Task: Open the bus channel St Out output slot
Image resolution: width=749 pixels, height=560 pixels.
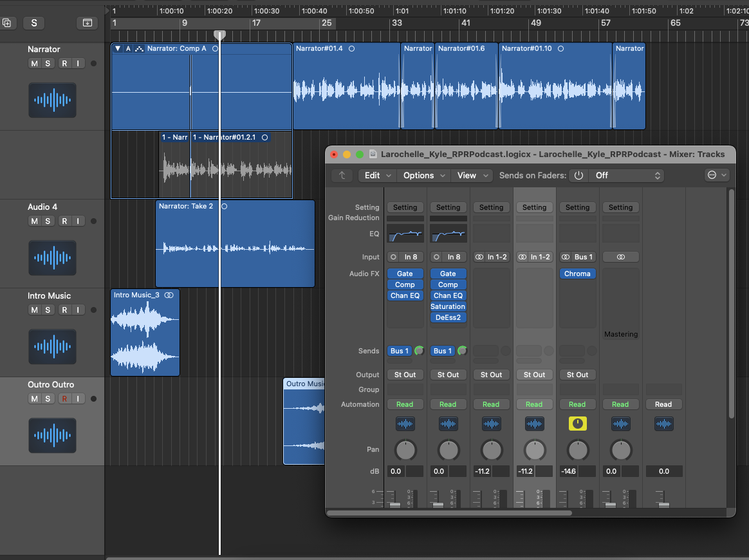Action: click(x=577, y=375)
